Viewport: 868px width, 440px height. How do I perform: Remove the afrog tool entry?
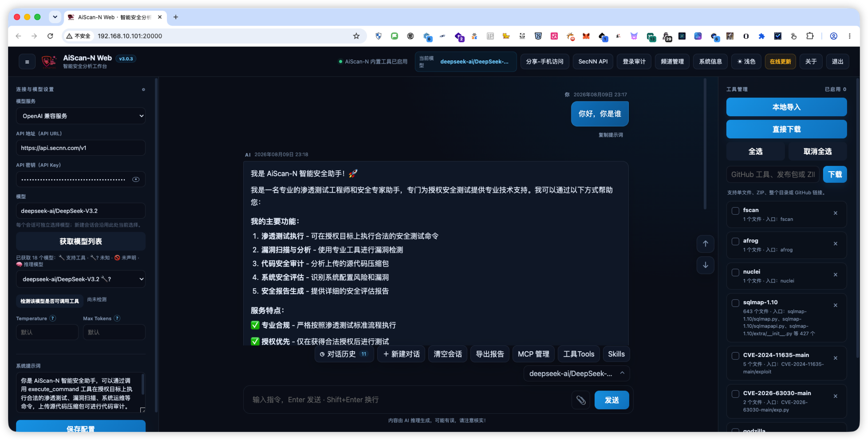pos(835,244)
